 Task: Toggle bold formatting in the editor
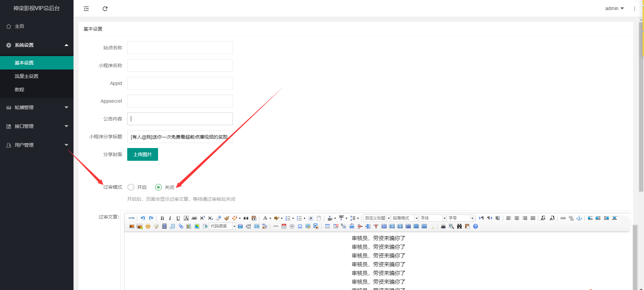point(162,218)
